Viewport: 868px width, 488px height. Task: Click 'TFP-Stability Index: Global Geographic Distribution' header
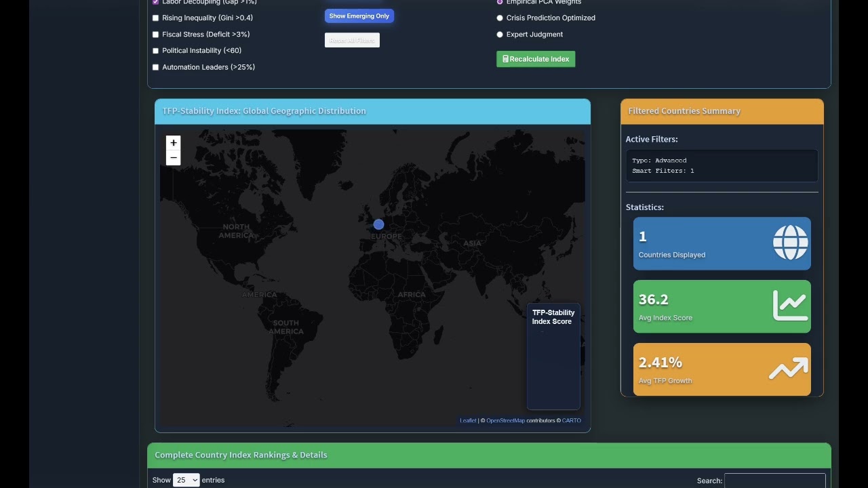[x=372, y=111]
